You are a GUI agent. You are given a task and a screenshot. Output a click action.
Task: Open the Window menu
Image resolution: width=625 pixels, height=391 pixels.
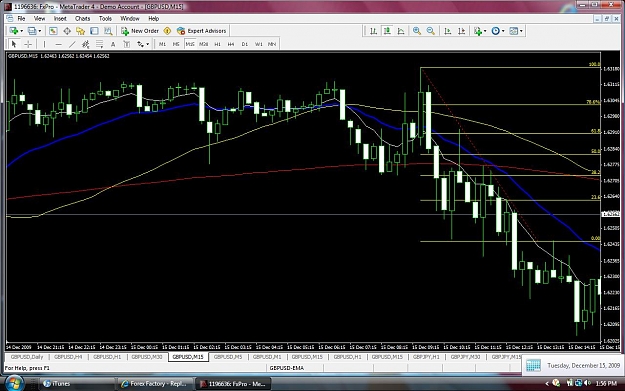(130, 18)
